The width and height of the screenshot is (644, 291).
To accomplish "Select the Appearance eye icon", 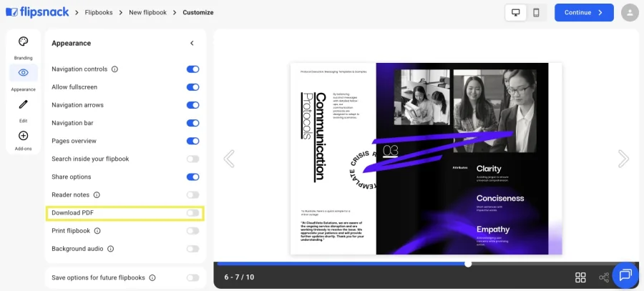I will tap(24, 73).
